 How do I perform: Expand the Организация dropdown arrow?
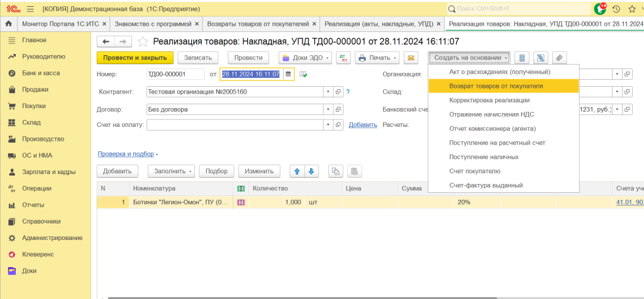tap(618, 74)
